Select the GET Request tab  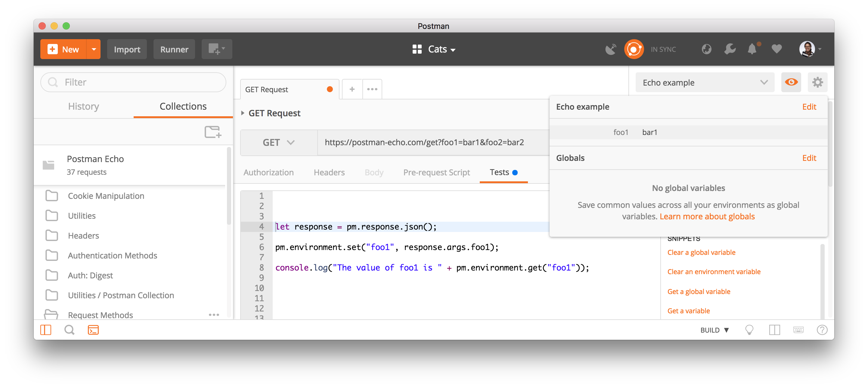point(289,89)
